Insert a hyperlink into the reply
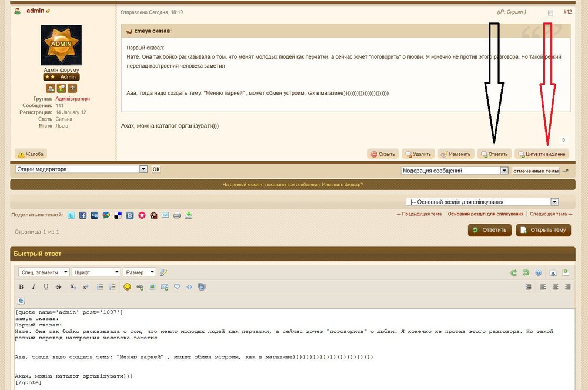The image size is (588, 390). click(x=139, y=287)
